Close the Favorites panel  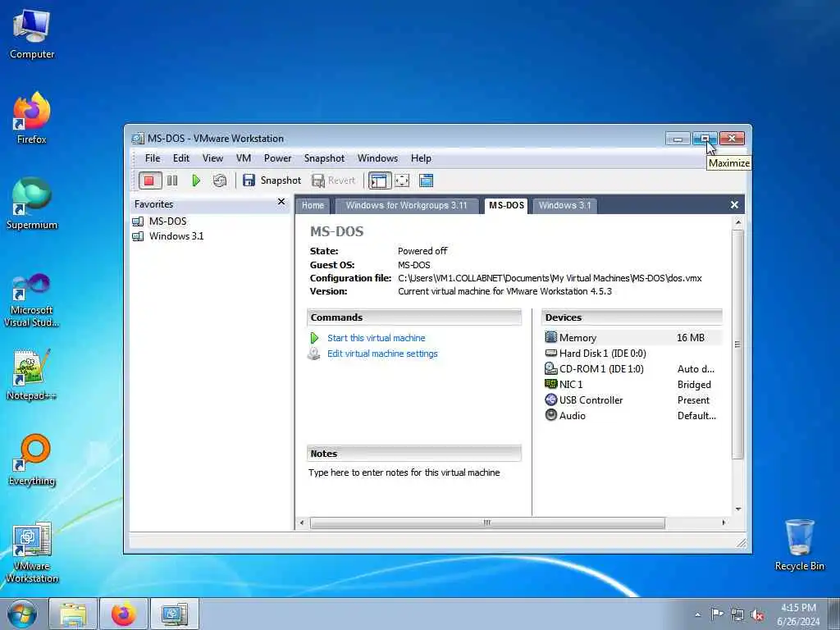pyautogui.click(x=281, y=202)
